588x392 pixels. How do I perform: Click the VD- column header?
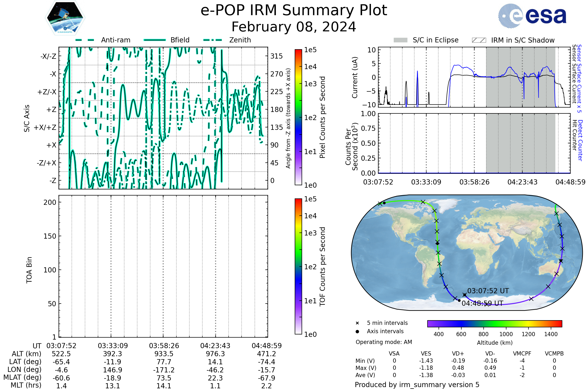click(x=490, y=354)
